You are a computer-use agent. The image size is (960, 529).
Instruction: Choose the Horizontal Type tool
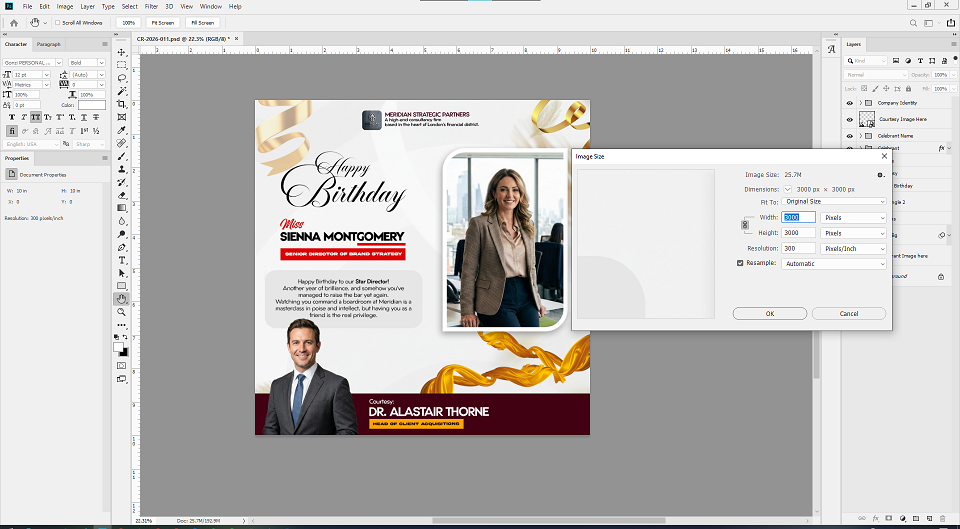click(122, 259)
